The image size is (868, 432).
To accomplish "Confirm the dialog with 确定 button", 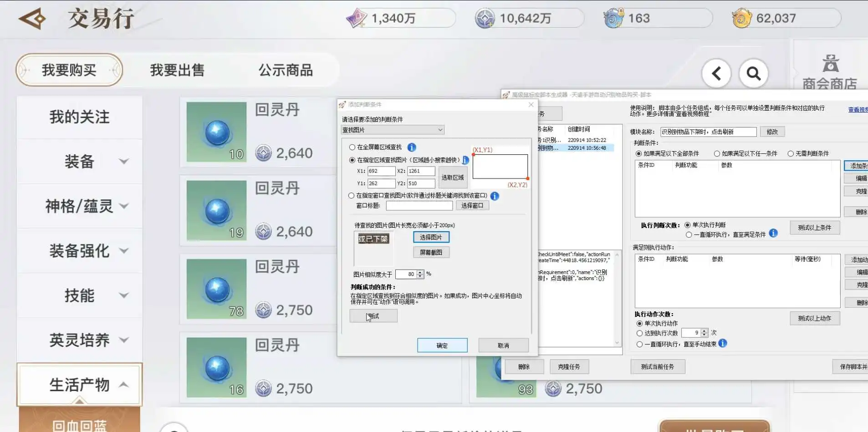I will (x=442, y=346).
